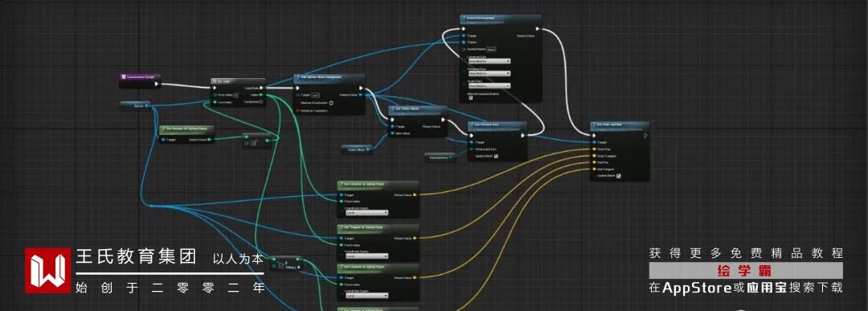Image resolution: width=868 pixels, height=311 pixels.
Task: Toggle Update Mesh checkbox on Set Start and End
Action: 618,177
